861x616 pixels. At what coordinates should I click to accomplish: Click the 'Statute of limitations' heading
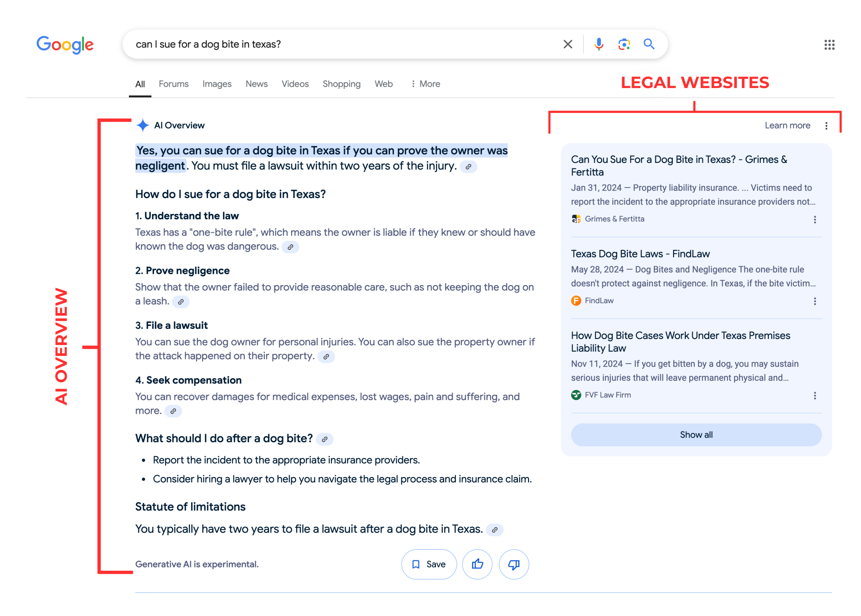click(190, 507)
